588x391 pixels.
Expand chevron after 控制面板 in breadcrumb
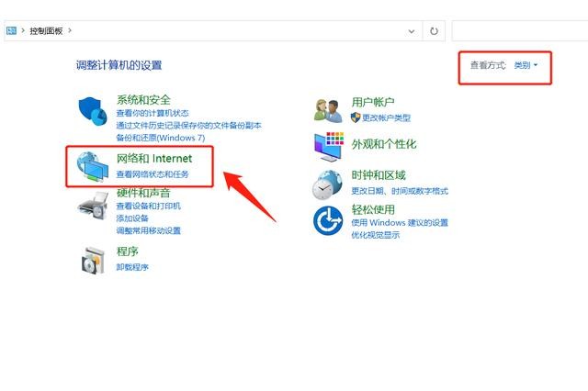70,30
